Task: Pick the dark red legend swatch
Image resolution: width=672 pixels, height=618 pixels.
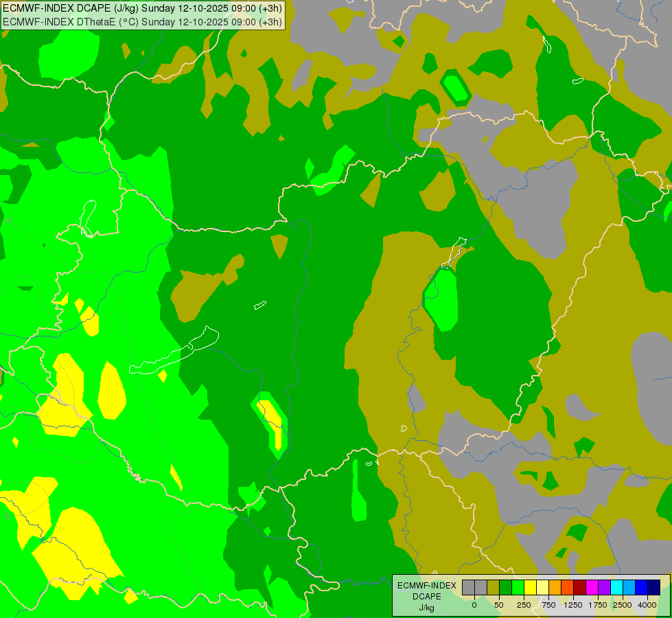Action: (x=580, y=588)
